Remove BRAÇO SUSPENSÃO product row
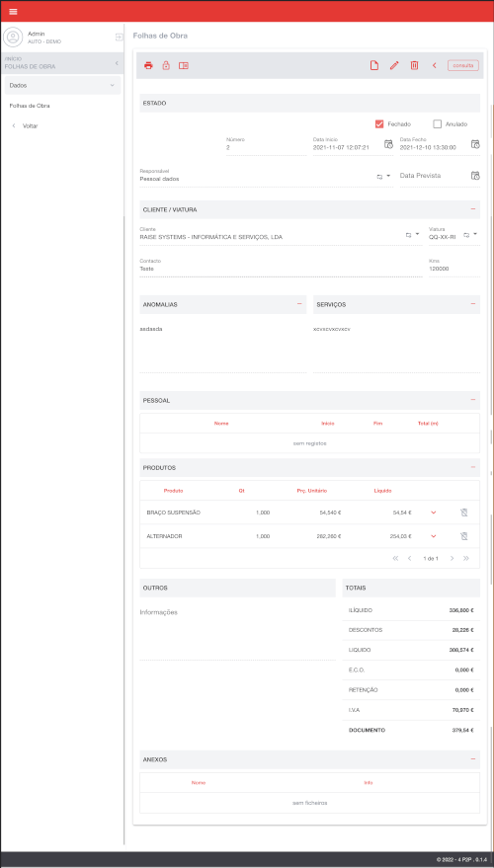494x868 pixels. click(x=464, y=513)
